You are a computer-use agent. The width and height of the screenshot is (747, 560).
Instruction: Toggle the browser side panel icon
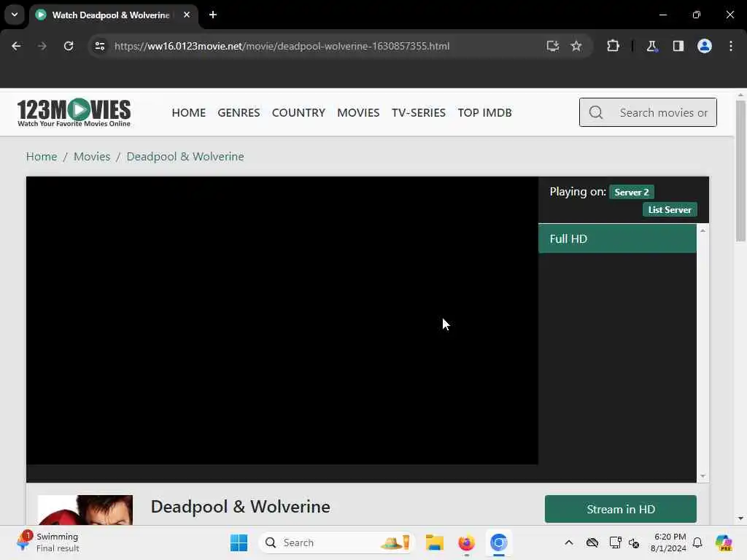click(x=678, y=46)
